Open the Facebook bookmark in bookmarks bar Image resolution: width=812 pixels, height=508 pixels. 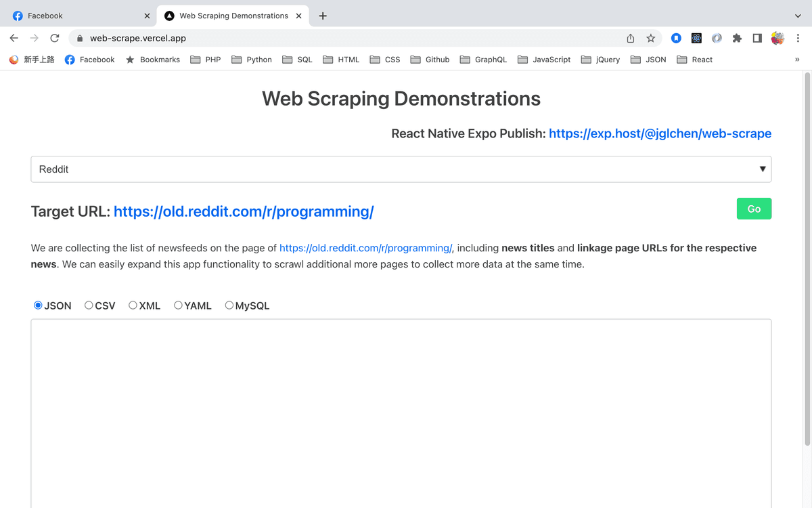(x=90, y=60)
